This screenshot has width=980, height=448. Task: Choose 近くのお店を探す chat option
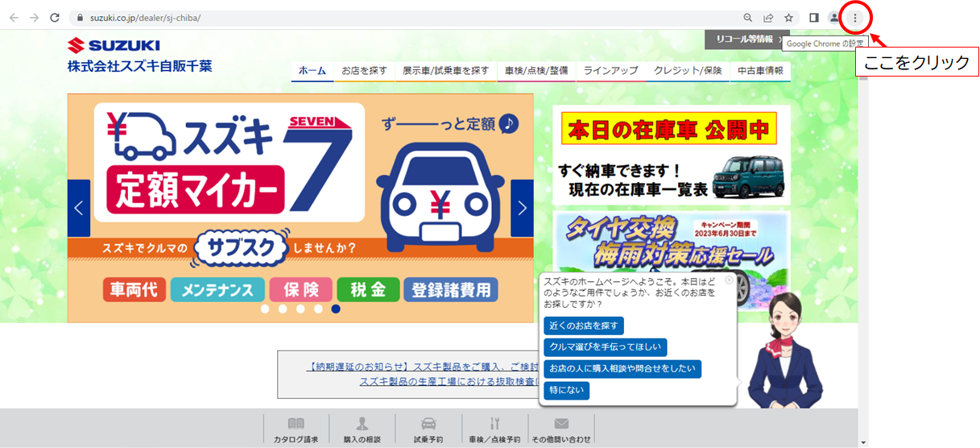584,326
